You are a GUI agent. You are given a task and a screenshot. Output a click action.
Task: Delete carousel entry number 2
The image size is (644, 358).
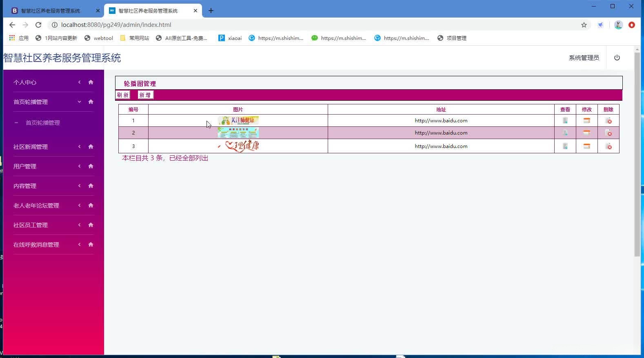point(608,133)
